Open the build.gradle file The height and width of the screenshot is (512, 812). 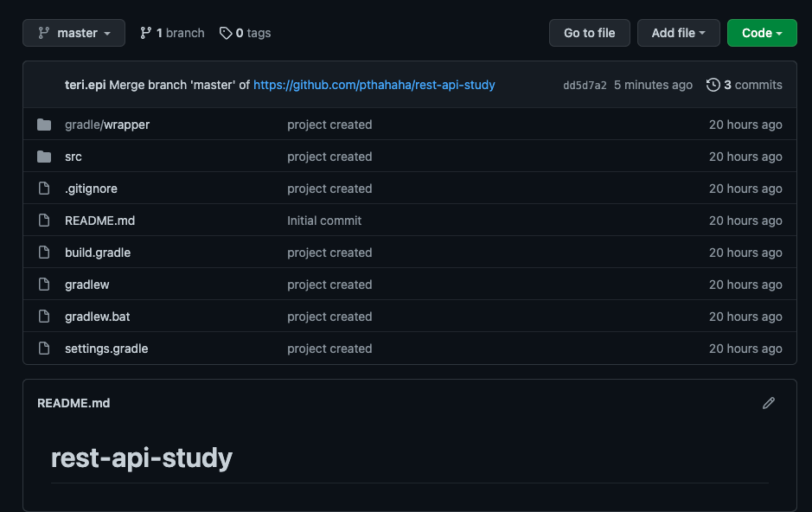click(98, 253)
